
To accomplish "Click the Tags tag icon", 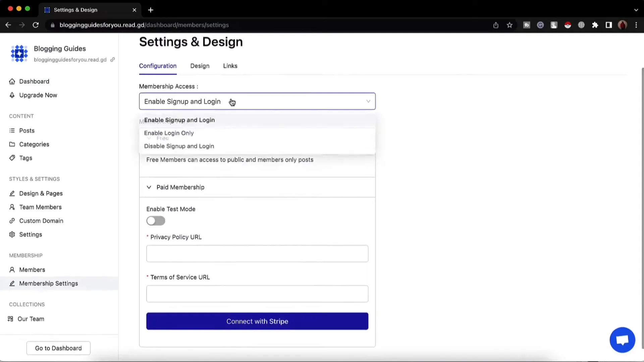I will (x=12, y=158).
